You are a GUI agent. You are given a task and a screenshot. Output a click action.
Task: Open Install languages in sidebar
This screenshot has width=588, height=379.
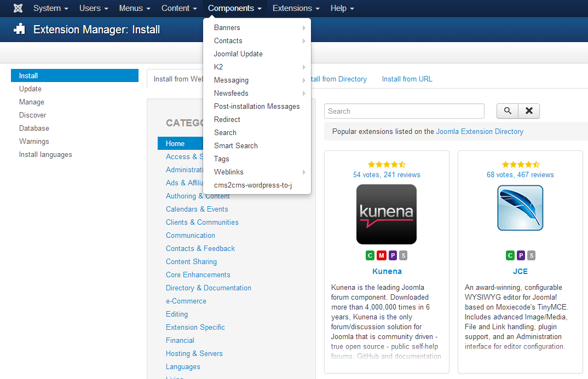(x=45, y=154)
